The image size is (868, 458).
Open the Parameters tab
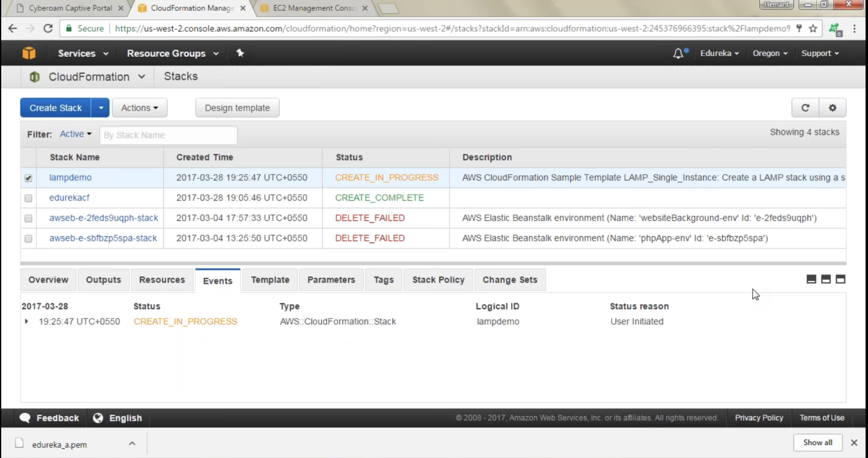pos(331,280)
